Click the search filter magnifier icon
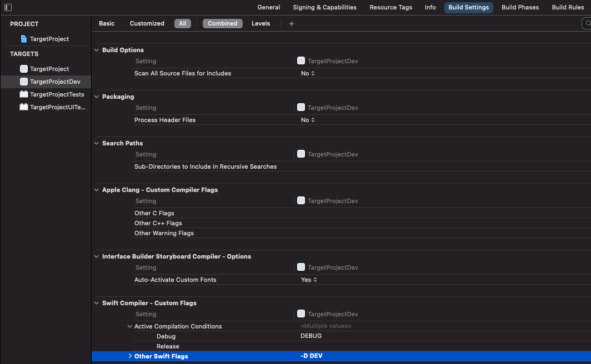The image size is (591, 364). point(588,23)
